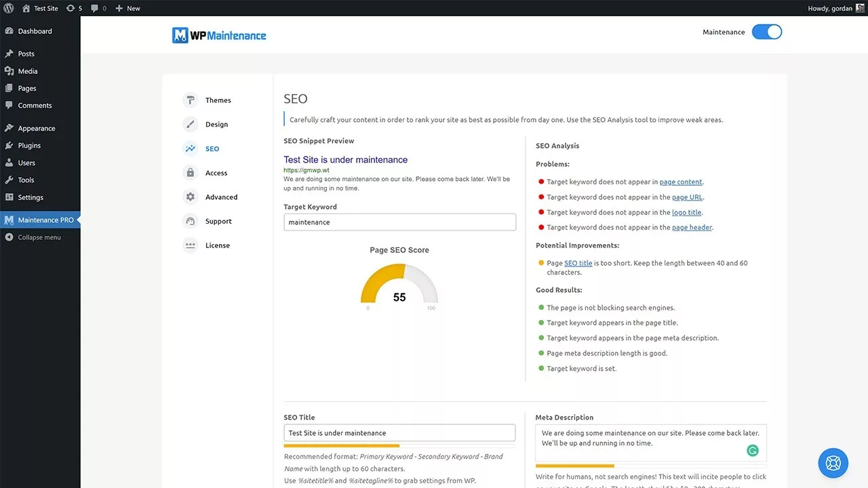
Task: Click the Target Keyword input field
Action: 399,222
